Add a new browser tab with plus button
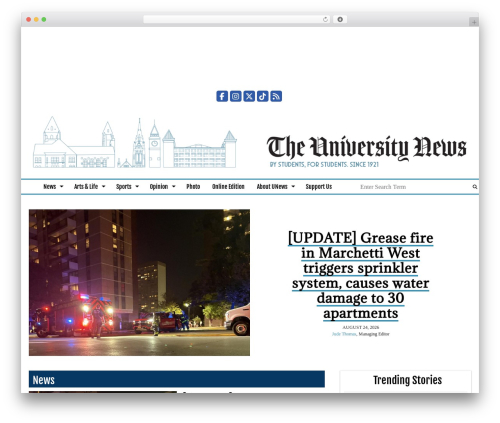 point(474,22)
